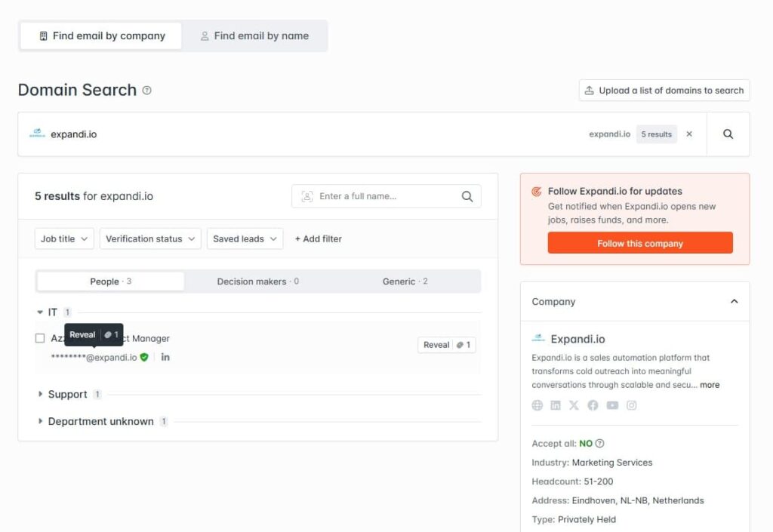Click the Follow this company button
Viewport: 773px width, 532px height.
[640, 243]
